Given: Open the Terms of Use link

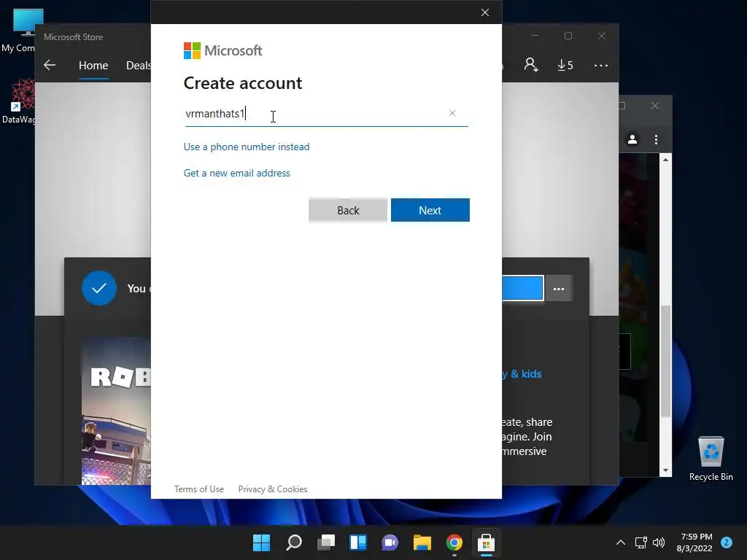Looking at the screenshot, I should click(198, 489).
